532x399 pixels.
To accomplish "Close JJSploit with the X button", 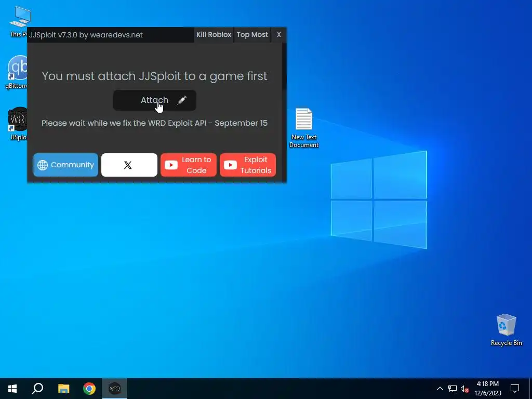I will (x=279, y=35).
